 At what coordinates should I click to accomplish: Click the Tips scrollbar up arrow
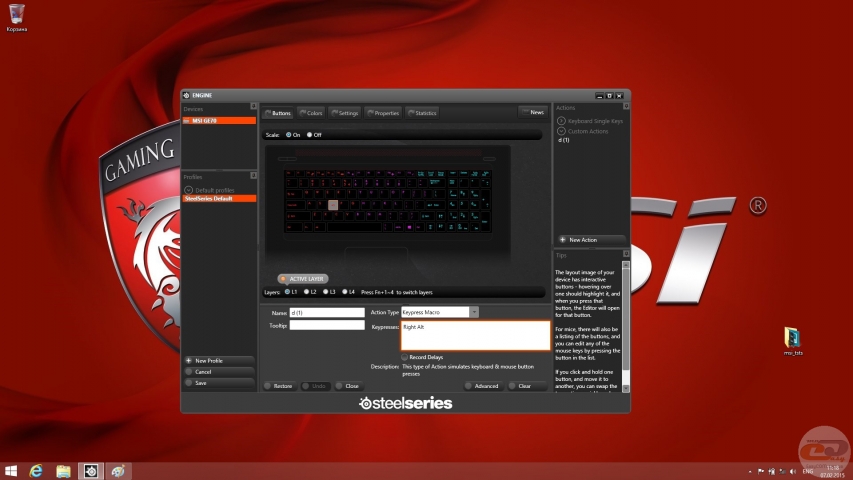[626, 264]
